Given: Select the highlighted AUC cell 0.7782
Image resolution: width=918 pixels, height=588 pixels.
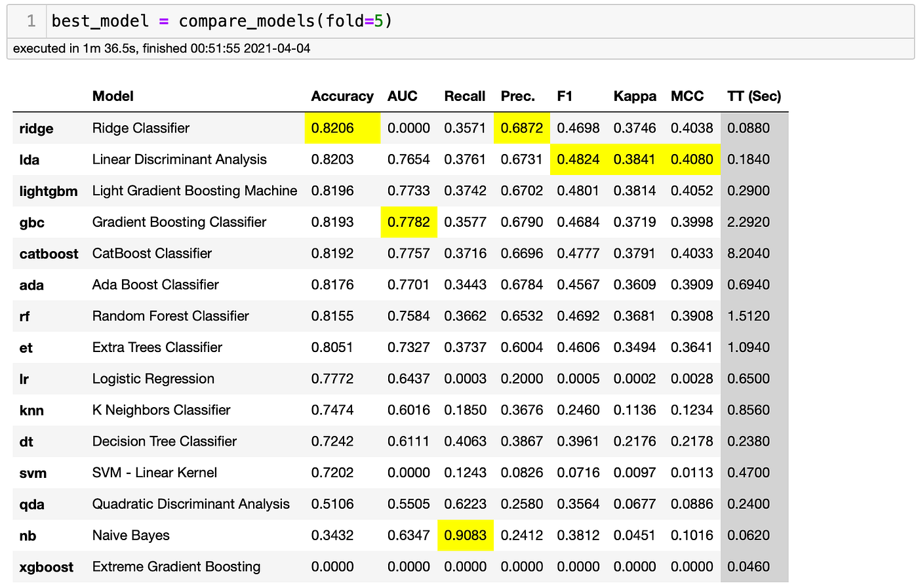Looking at the screenshot, I should (409, 222).
